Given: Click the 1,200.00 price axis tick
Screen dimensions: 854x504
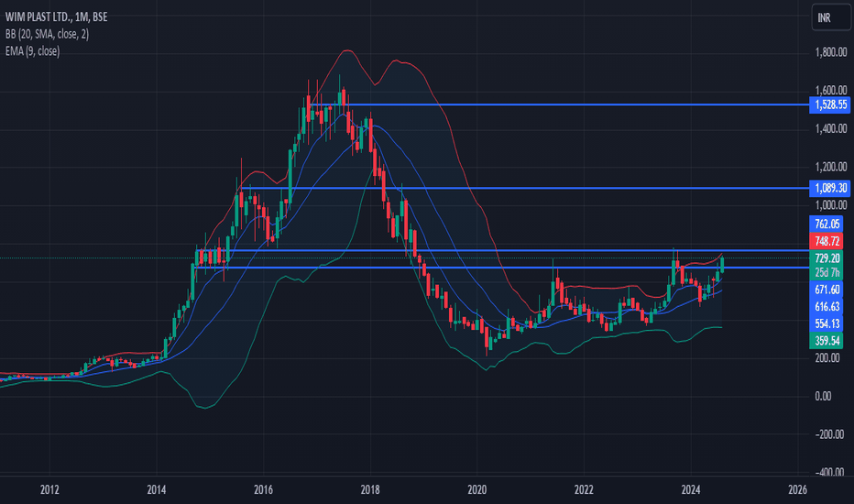Looking at the screenshot, I should coord(830,167).
